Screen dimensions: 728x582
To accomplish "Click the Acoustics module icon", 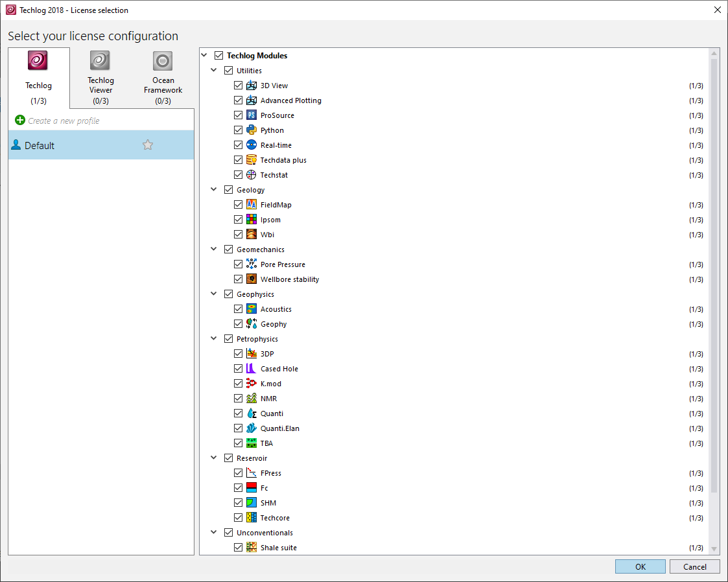I will point(251,308).
